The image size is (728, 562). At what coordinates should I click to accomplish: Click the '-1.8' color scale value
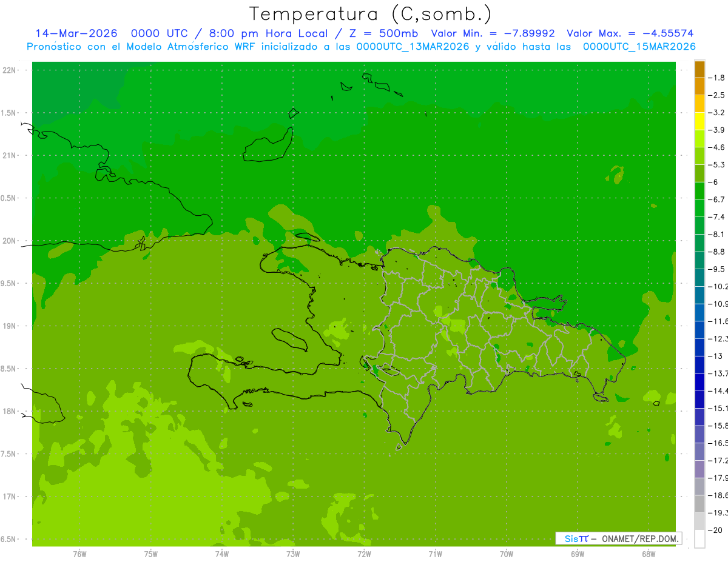tap(716, 78)
